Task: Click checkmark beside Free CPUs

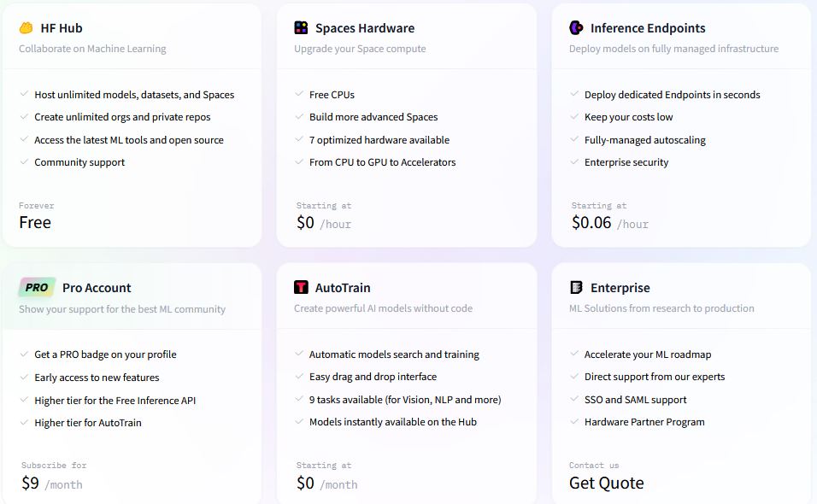Action: pos(299,94)
